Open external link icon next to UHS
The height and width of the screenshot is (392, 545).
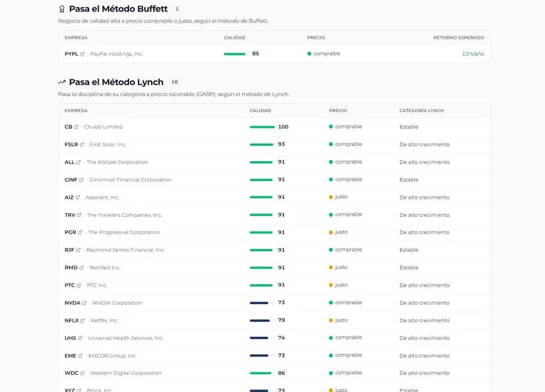coord(81,338)
